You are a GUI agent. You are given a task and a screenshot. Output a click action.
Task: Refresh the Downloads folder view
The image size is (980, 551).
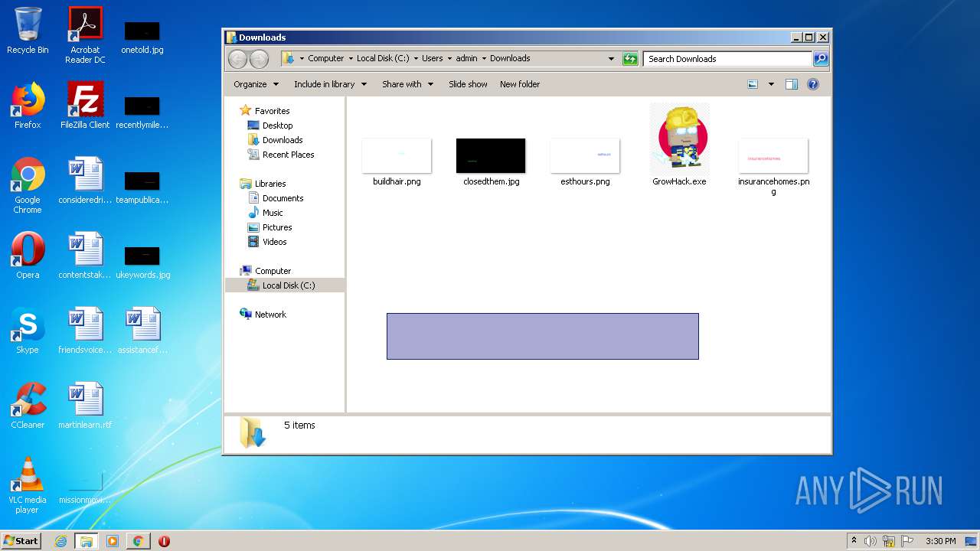click(x=630, y=59)
